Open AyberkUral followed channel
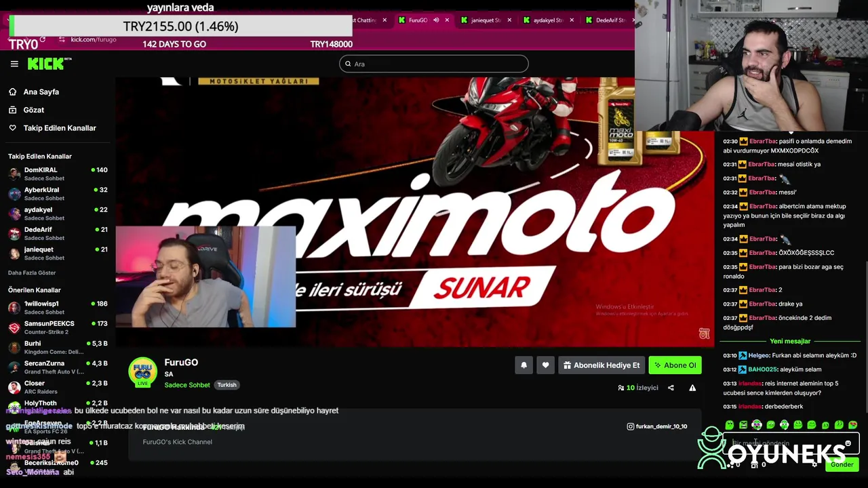The image size is (868, 488). click(58, 194)
